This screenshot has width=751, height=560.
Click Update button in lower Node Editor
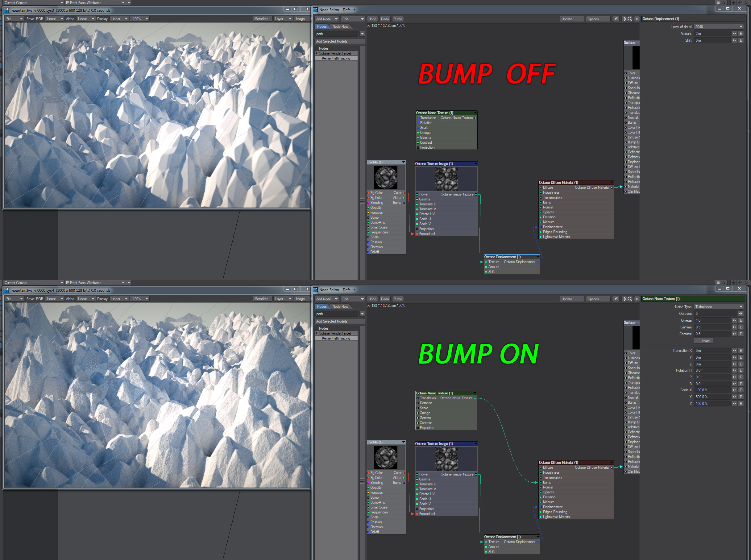pos(572,299)
